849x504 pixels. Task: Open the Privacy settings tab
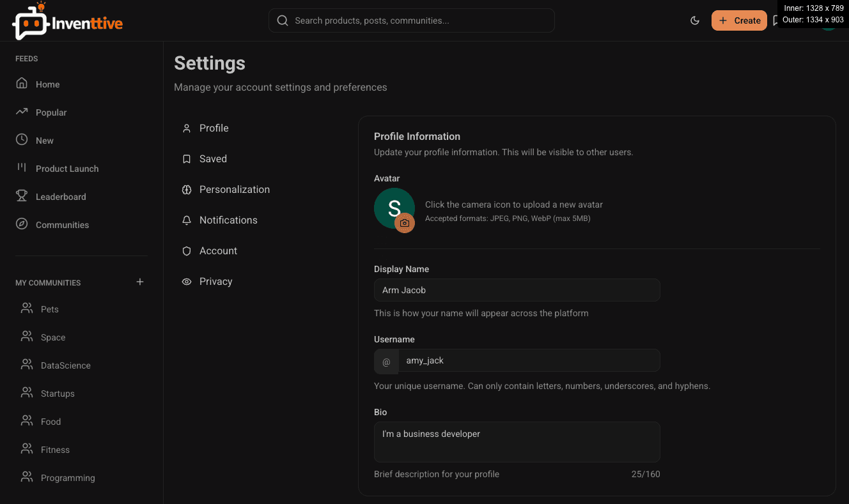tap(215, 282)
